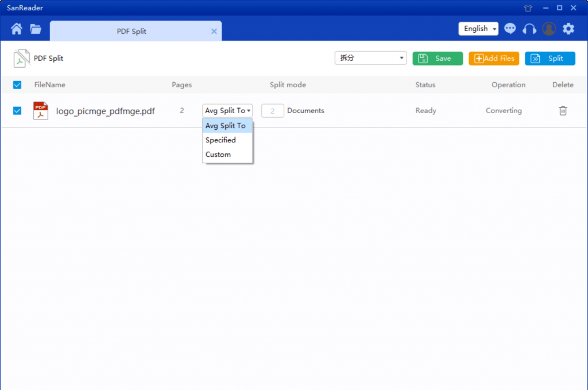Image resolution: width=588 pixels, height=390 pixels.
Task: Collapse the Avg Split To combo box
Action: (x=227, y=111)
